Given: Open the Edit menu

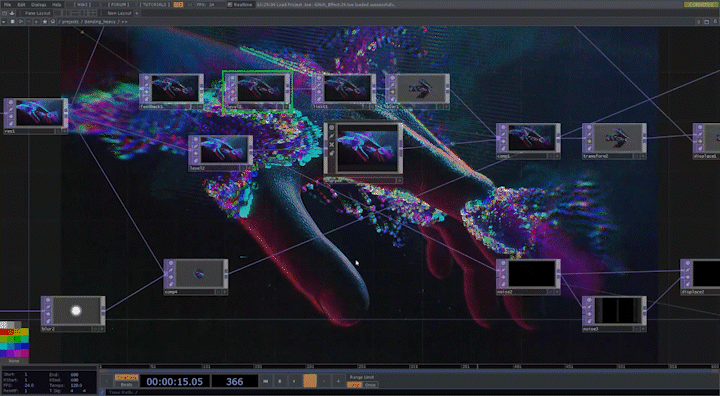Looking at the screenshot, I should click(21, 5).
